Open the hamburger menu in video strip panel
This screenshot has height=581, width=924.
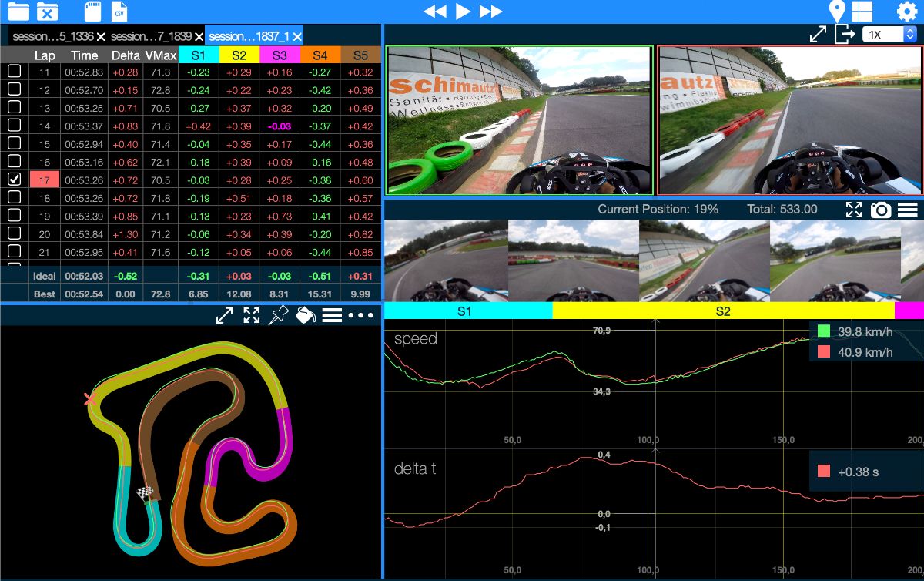pyautogui.click(x=907, y=210)
